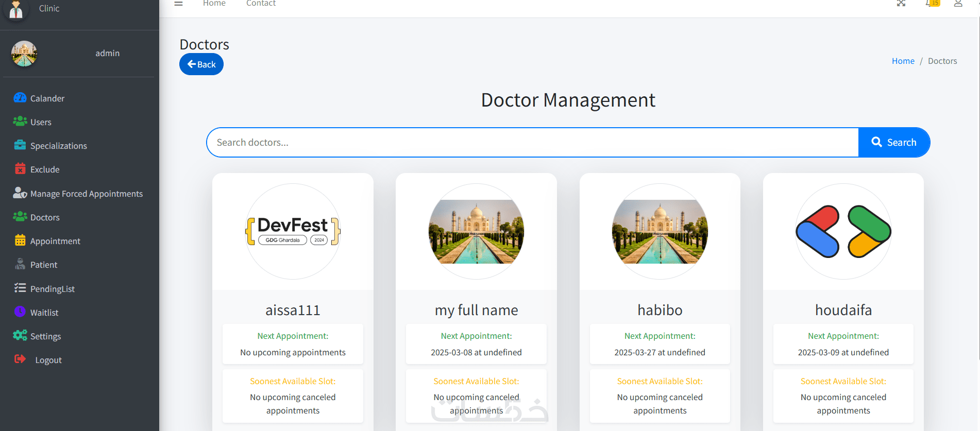980x431 pixels.
Task: Open Settings gear icon in sidebar
Action: click(20, 336)
